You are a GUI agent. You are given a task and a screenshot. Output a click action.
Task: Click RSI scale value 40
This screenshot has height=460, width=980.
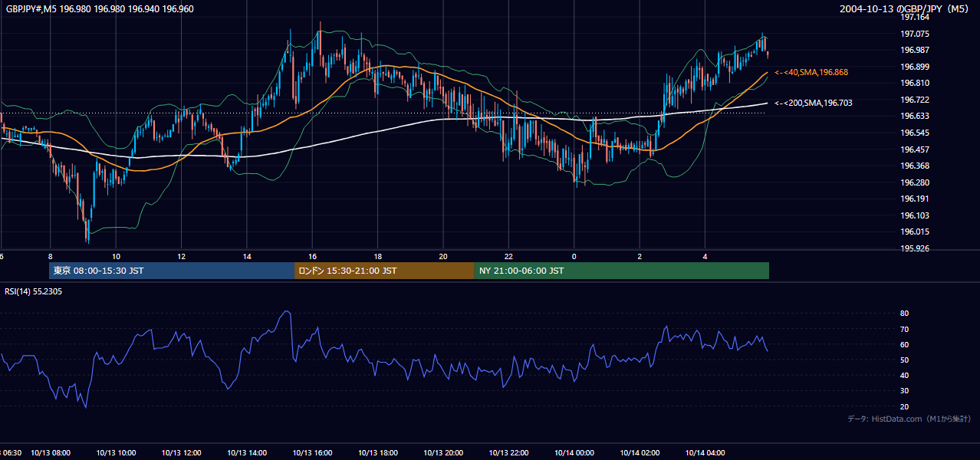click(904, 376)
